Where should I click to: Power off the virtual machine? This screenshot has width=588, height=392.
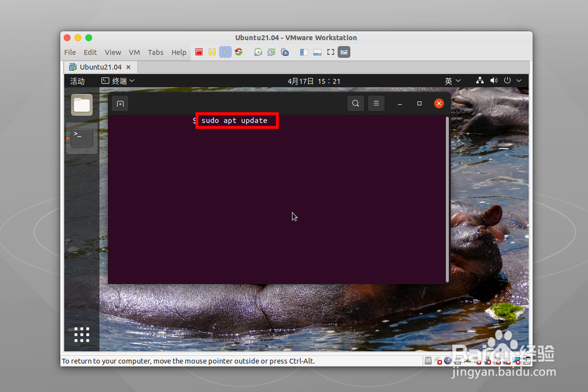pyautogui.click(x=198, y=52)
